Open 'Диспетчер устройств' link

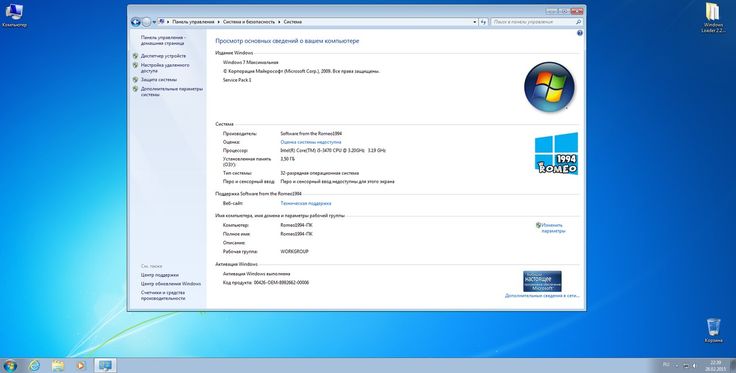(x=163, y=56)
